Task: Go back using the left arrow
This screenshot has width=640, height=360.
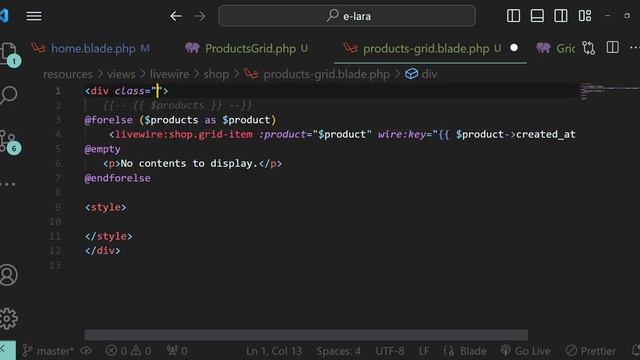Action: [x=176, y=16]
